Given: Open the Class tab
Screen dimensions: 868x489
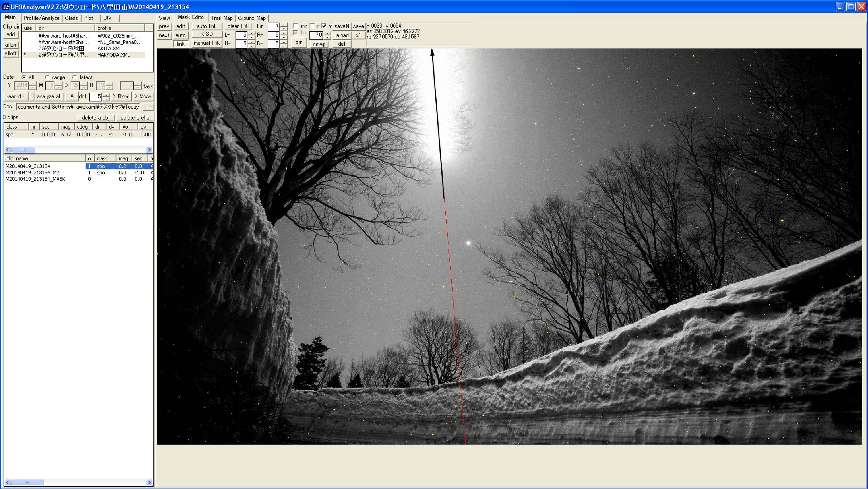Looking at the screenshot, I should (72, 18).
